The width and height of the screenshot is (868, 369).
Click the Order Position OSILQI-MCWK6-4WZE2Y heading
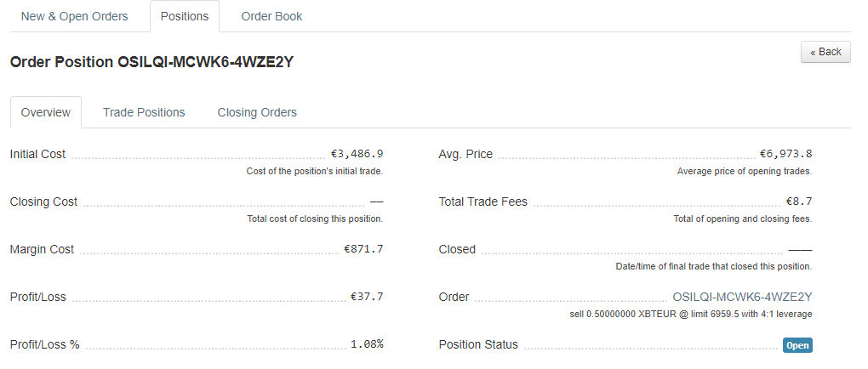(x=151, y=62)
